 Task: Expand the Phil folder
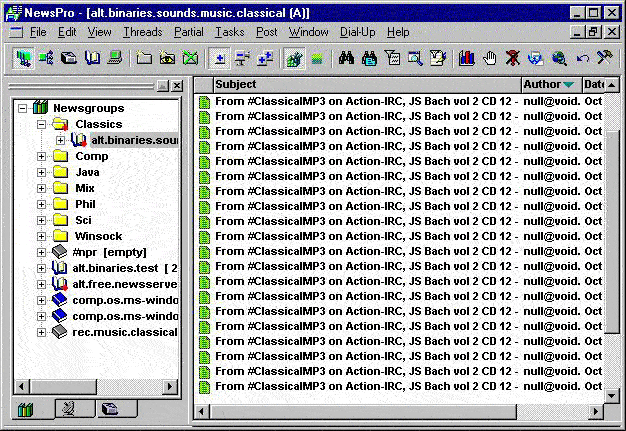[41, 204]
